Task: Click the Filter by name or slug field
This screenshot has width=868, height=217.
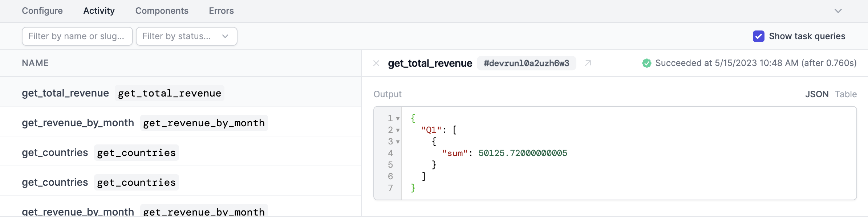Action: point(77,36)
